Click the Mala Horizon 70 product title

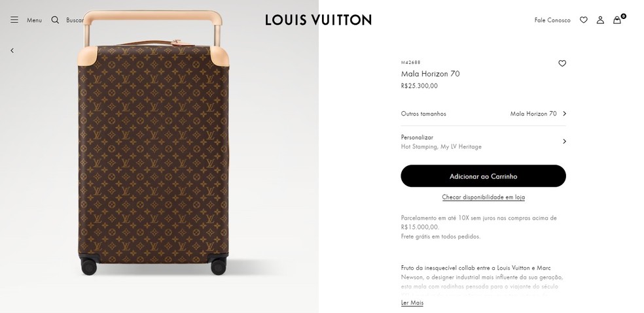tap(430, 74)
